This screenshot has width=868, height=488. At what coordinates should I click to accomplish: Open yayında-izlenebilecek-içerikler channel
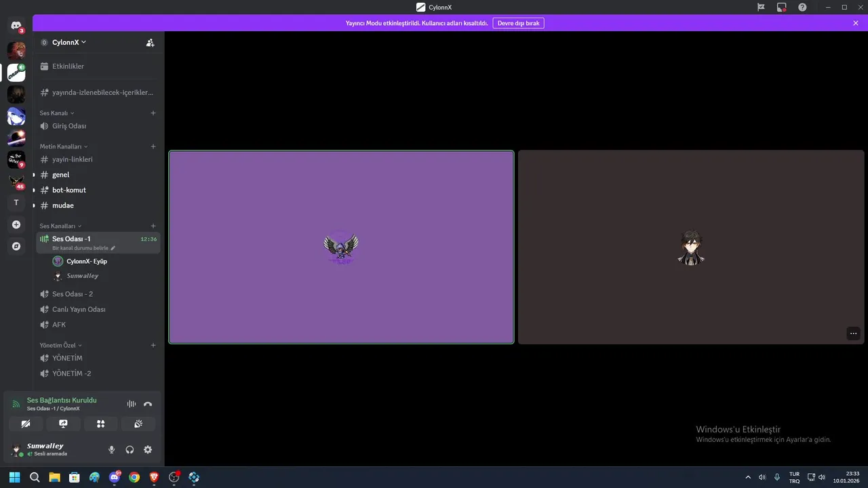point(98,92)
